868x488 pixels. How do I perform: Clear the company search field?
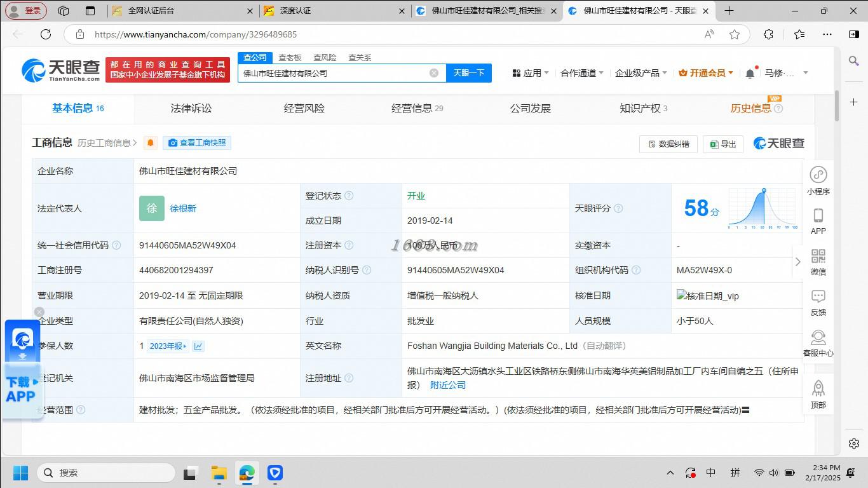[x=434, y=73]
